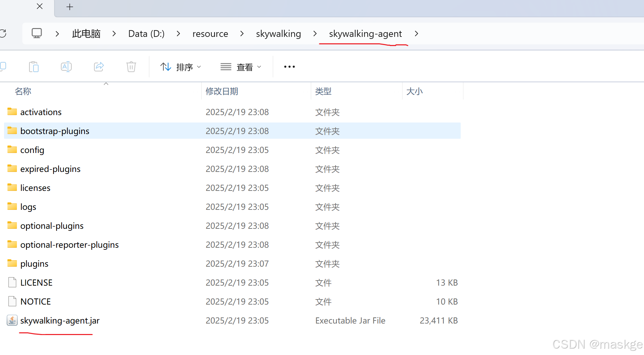This screenshot has width=644, height=355.
Task: Sort by 修改日期 column header
Action: tap(222, 91)
